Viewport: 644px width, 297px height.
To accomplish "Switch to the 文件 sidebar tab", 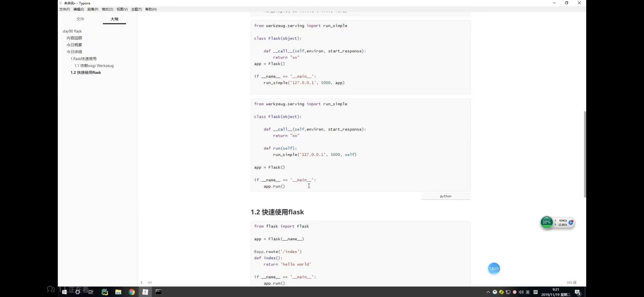I will pos(80,19).
